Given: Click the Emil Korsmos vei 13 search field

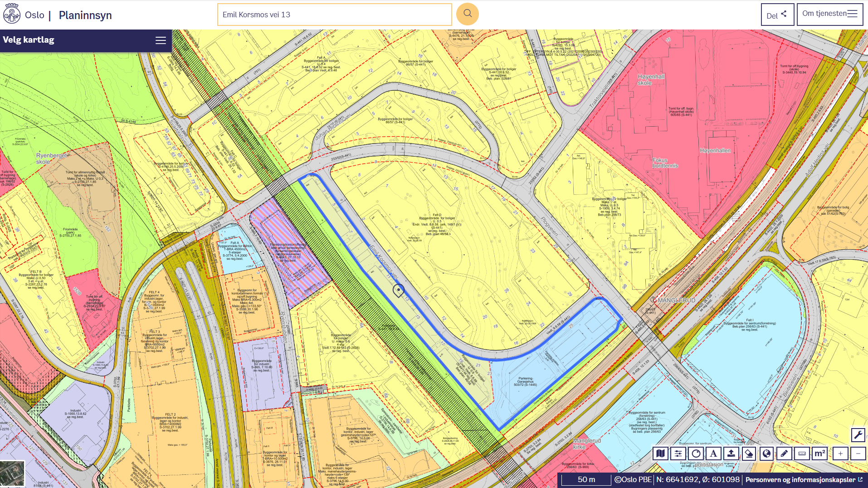Looking at the screenshot, I should tap(334, 15).
